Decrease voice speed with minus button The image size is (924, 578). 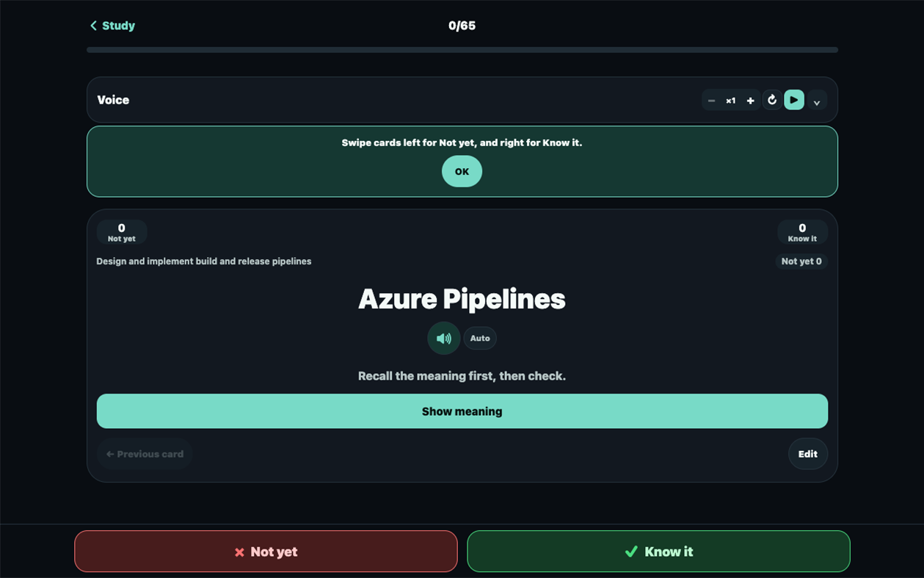click(x=711, y=101)
